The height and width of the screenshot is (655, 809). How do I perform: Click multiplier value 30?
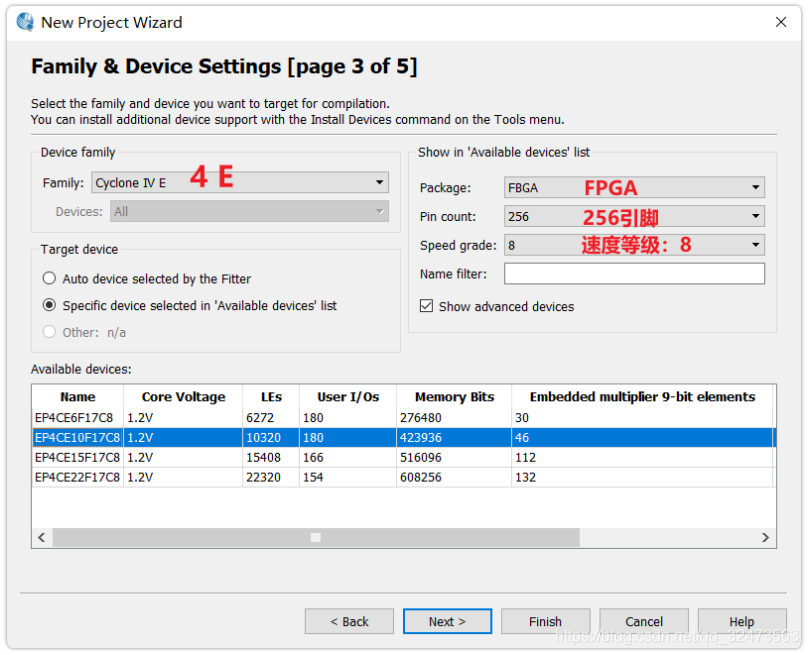coord(522,418)
